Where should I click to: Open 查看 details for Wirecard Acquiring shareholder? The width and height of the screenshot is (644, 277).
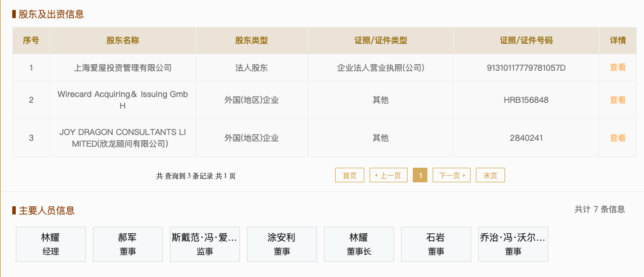point(618,100)
